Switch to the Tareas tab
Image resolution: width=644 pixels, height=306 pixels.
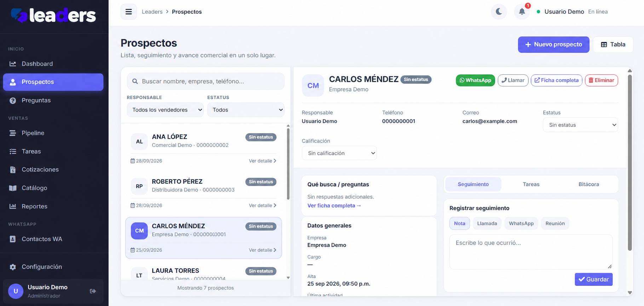tap(531, 184)
